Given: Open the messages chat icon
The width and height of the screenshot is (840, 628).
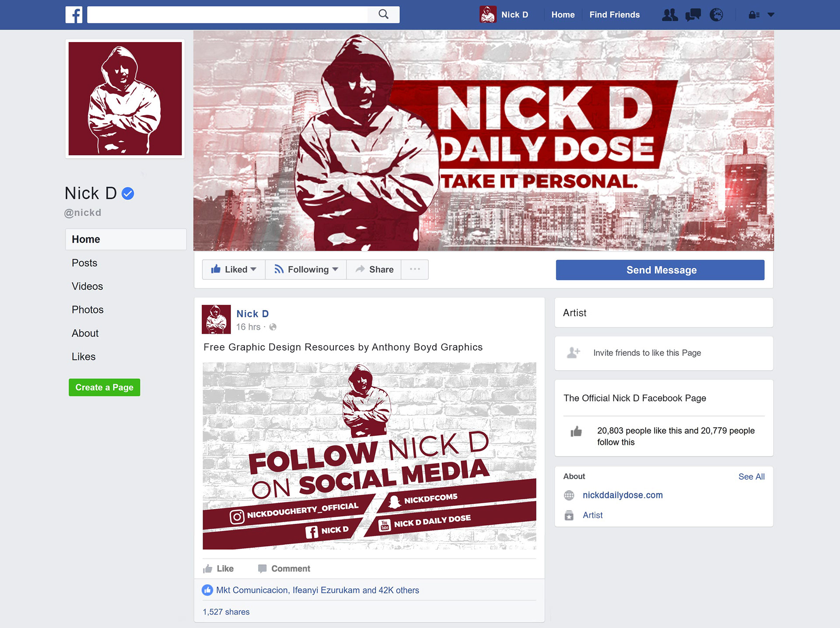Looking at the screenshot, I should [x=693, y=15].
